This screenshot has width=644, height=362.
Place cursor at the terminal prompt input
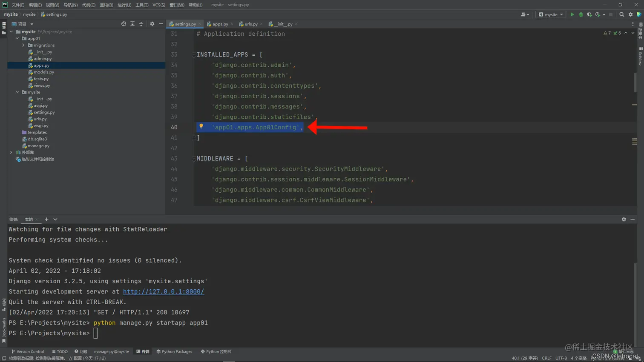tap(95, 333)
